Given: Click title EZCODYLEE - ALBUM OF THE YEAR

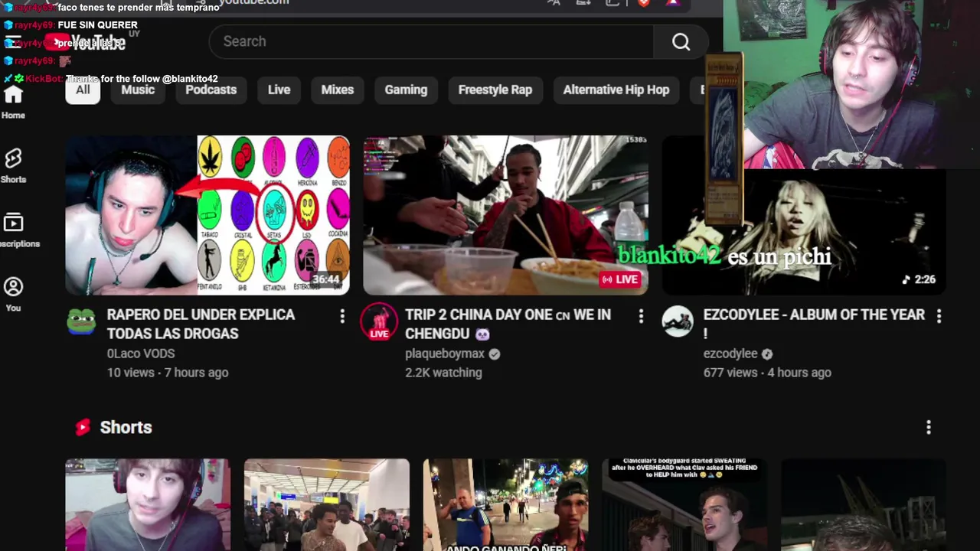Looking at the screenshot, I should pyautogui.click(x=814, y=324).
